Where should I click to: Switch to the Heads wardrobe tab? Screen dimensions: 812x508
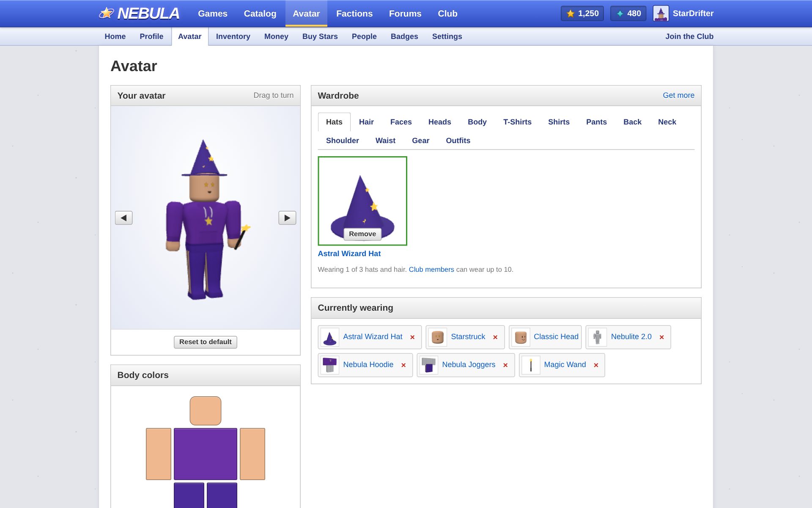coord(439,122)
